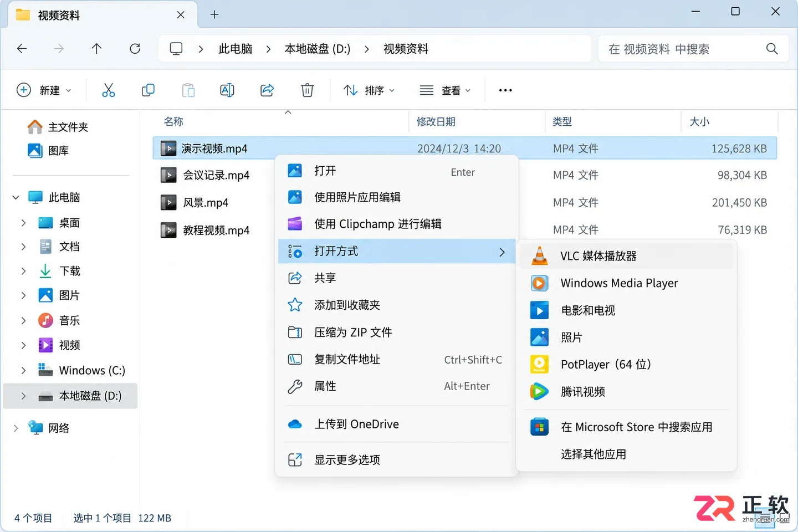This screenshot has width=798, height=532.
Task: Select 使用 Clipchamp 进行编辑
Action: (x=397, y=224)
